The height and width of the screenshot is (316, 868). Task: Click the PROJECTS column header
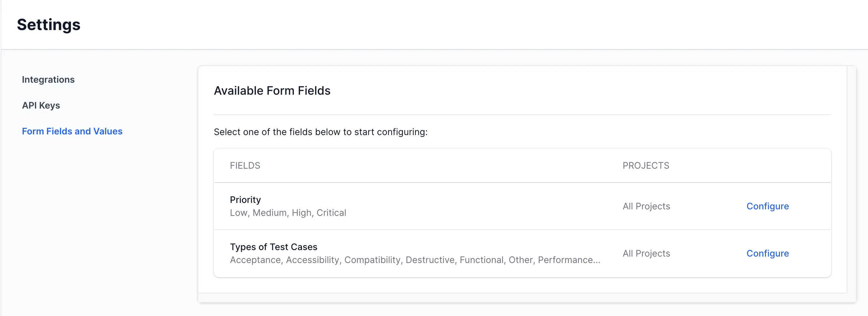tap(646, 165)
